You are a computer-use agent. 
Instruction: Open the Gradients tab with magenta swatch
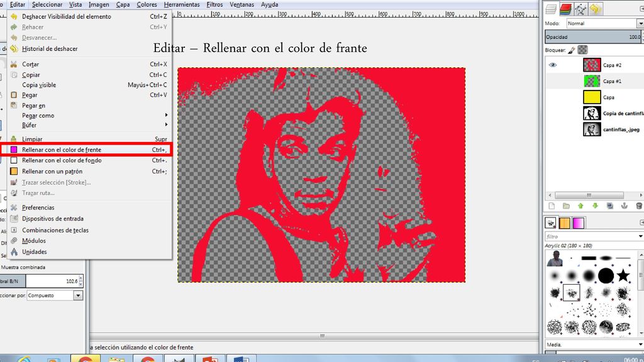click(x=579, y=223)
